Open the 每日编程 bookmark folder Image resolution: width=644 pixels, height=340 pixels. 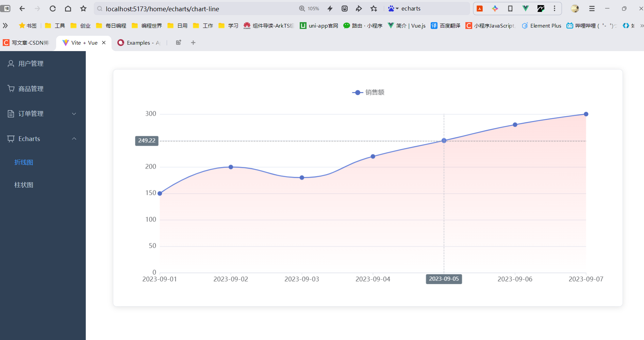[x=111, y=26]
